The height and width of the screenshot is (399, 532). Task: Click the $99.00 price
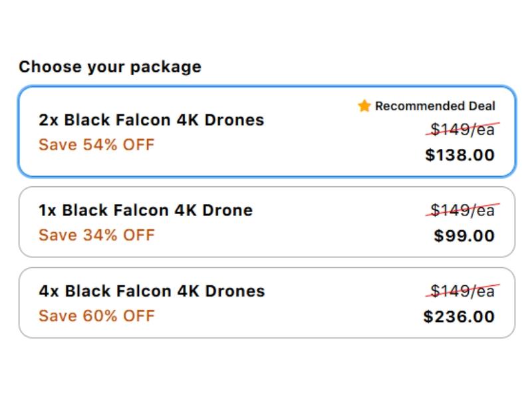(x=464, y=236)
